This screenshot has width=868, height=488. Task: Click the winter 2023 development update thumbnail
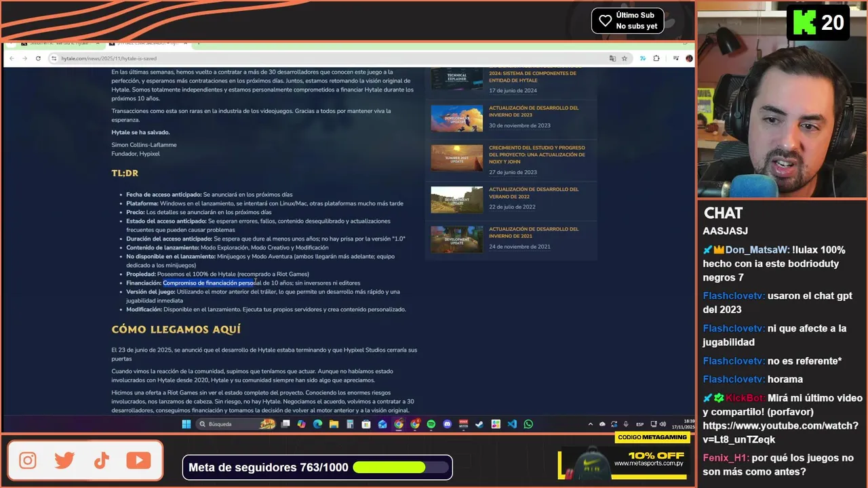point(457,118)
